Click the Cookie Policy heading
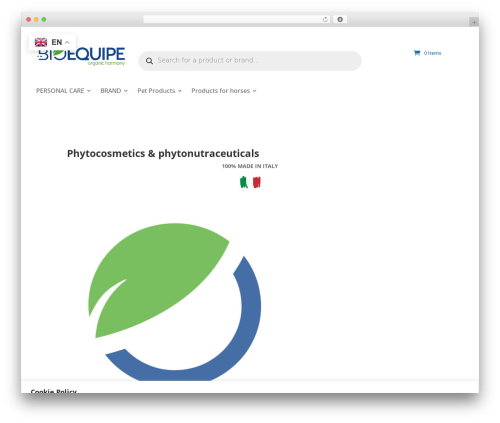The image size is (500, 423). (x=54, y=391)
